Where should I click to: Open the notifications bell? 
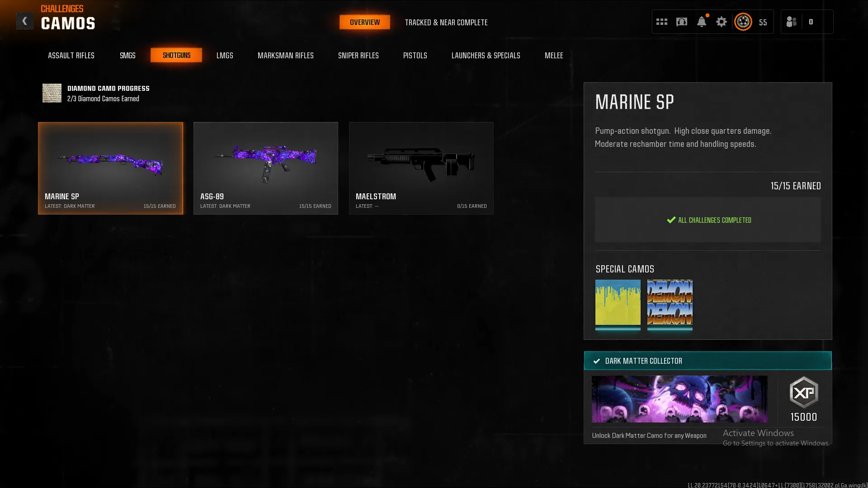701,22
